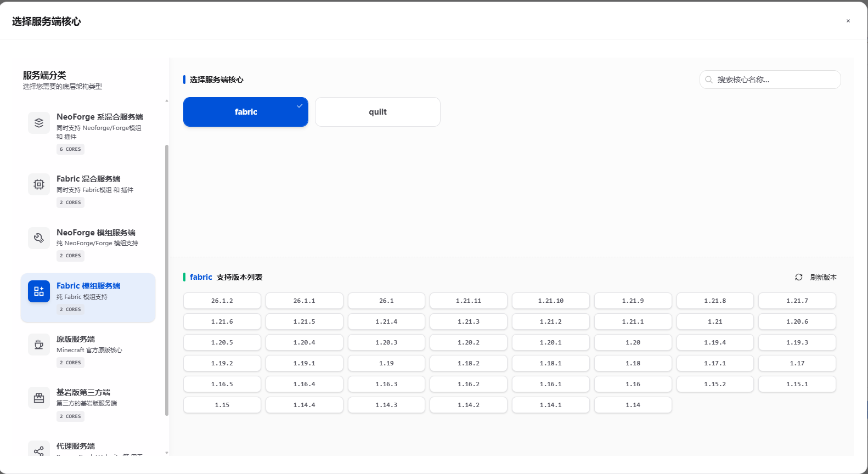The image size is (868, 474).
Task: Click the category list scrollbar thumb
Action: 167,280
